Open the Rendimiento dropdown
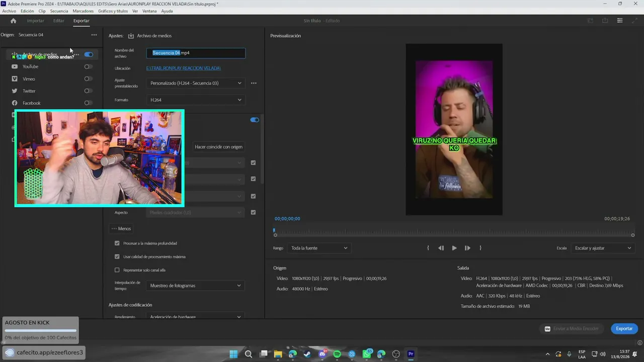Screen dimensions: 644x362 (196, 317)
